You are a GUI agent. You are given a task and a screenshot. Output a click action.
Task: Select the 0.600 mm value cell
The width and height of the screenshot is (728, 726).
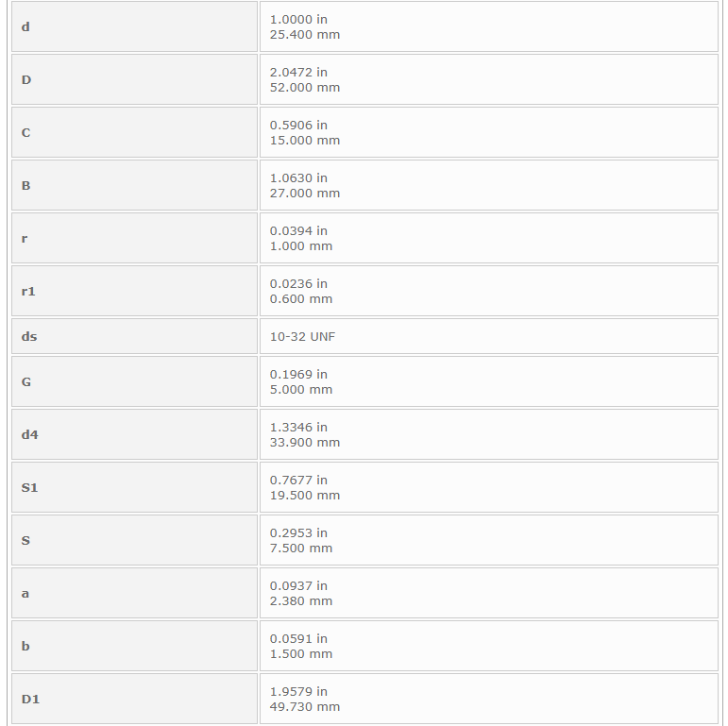pyautogui.click(x=488, y=291)
